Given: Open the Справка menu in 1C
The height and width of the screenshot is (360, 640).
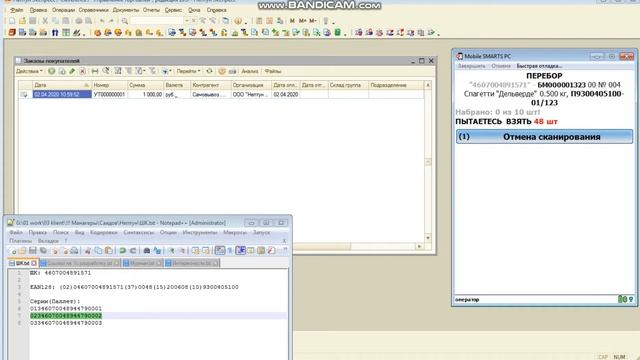Looking at the screenshot, I should [216, 10].
